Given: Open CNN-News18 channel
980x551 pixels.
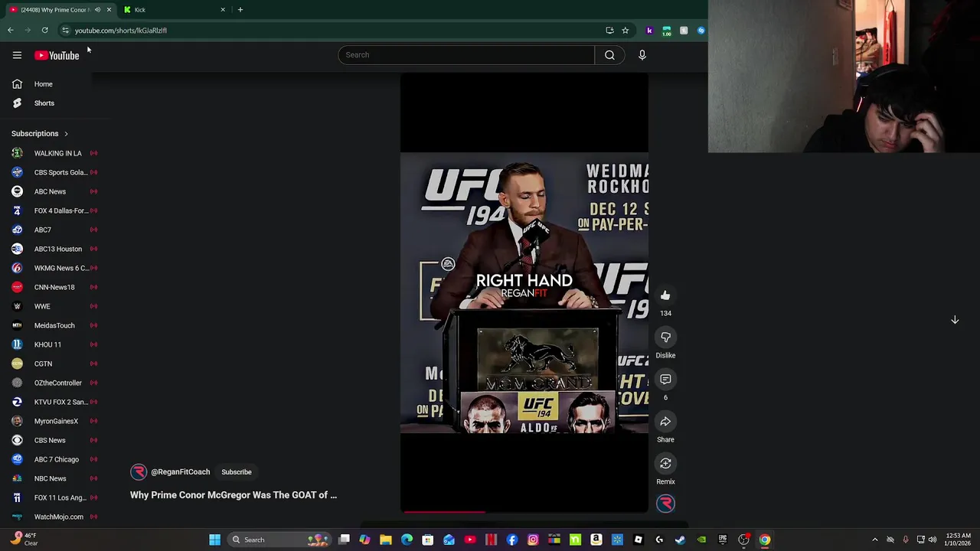Looking at the screenshot, I should pos(54,287).
